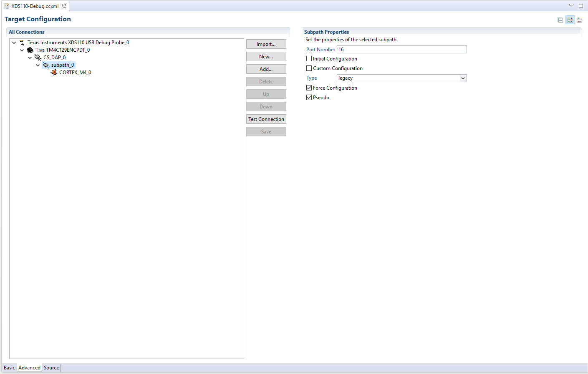Screen dimensions: 588x374
Task: Select subpath_0 in the connections tree
Action: 63,65
